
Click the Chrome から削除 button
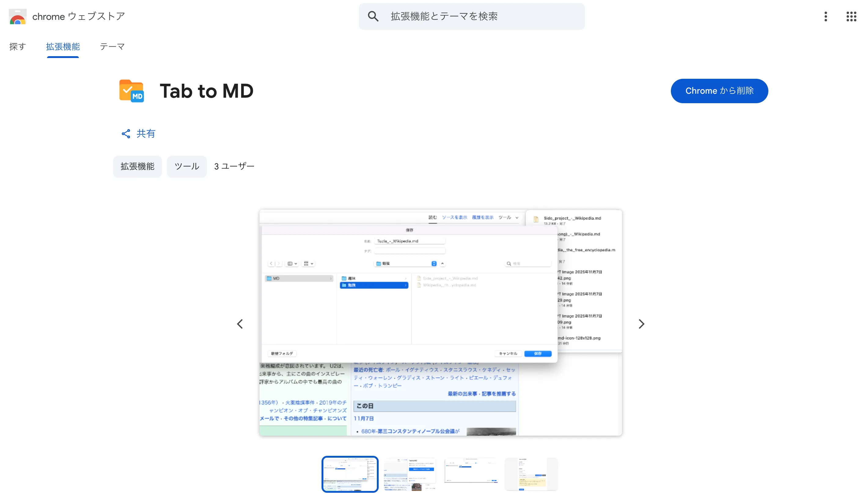[x=719, y=91]
